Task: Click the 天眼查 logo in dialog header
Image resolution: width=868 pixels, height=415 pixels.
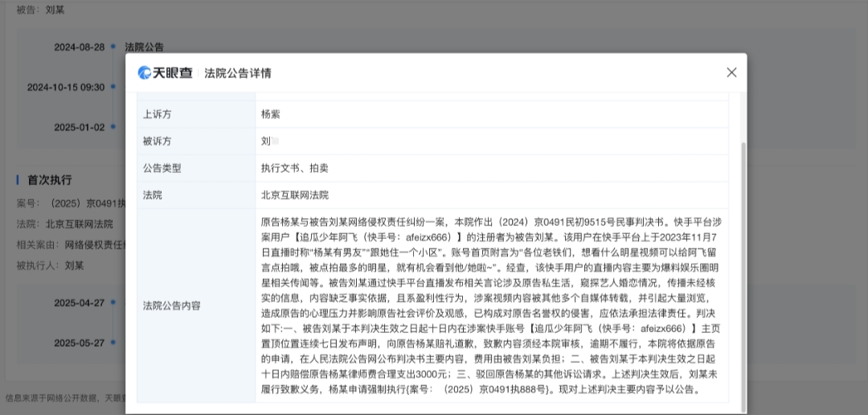Action: click(165, 72)
